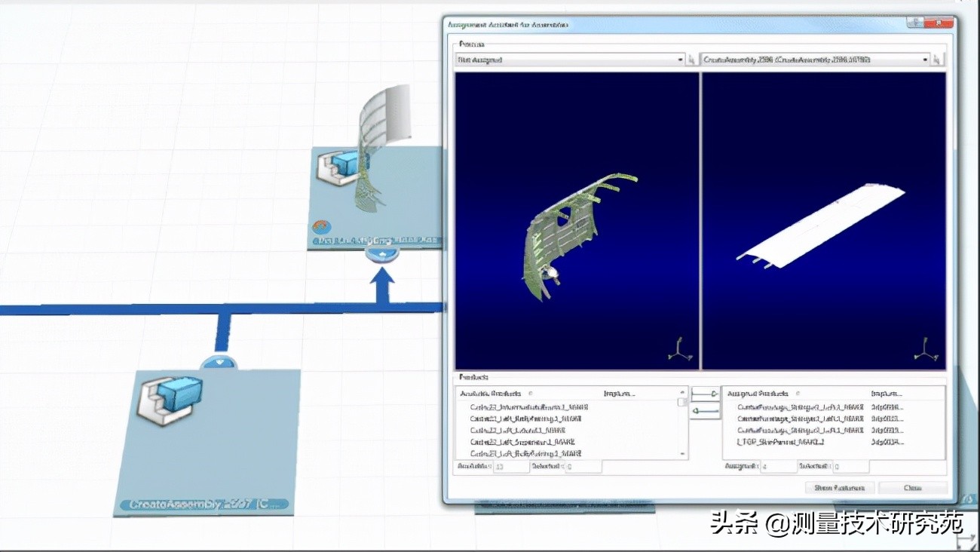Select the first item in available products list

tap(528, 407)
